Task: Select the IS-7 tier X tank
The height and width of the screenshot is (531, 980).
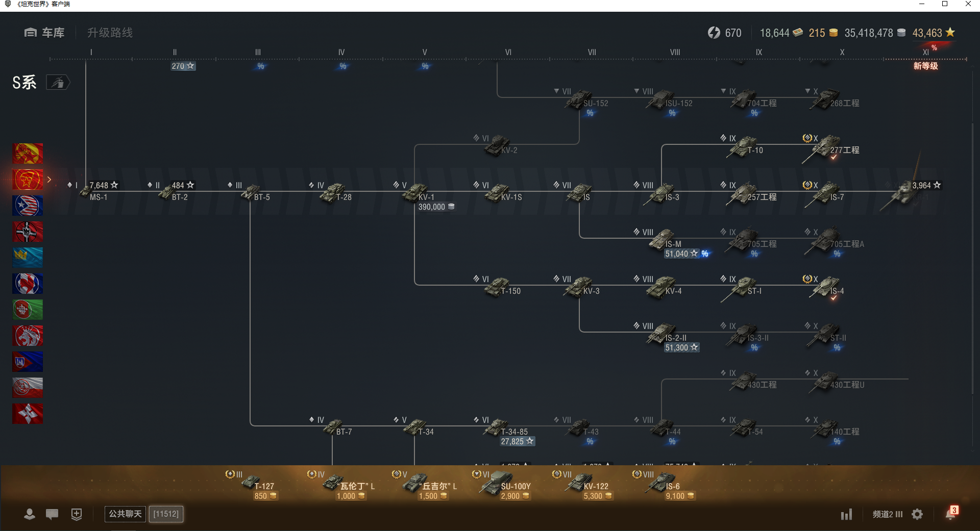Action: pos(824,193)
